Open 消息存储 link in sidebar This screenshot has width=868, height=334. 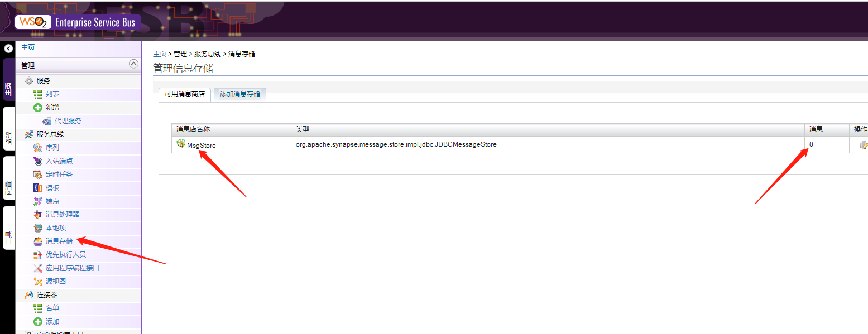[x=59, y=241]
